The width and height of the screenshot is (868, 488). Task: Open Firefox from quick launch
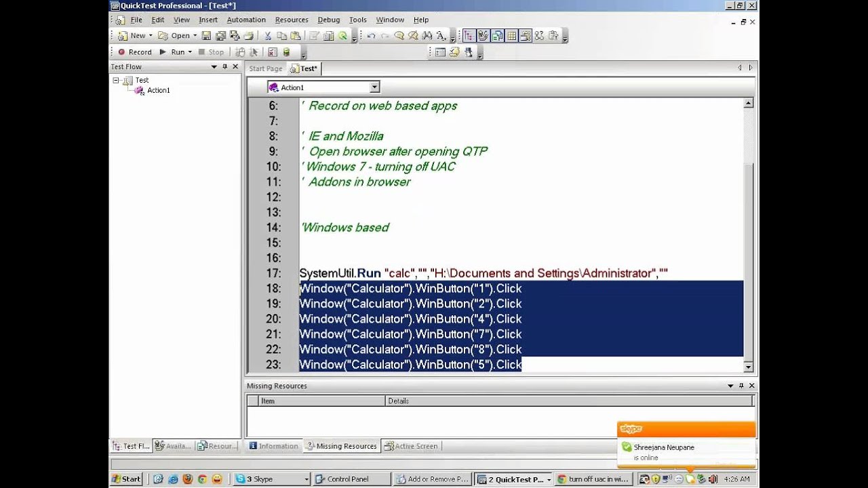188,479
